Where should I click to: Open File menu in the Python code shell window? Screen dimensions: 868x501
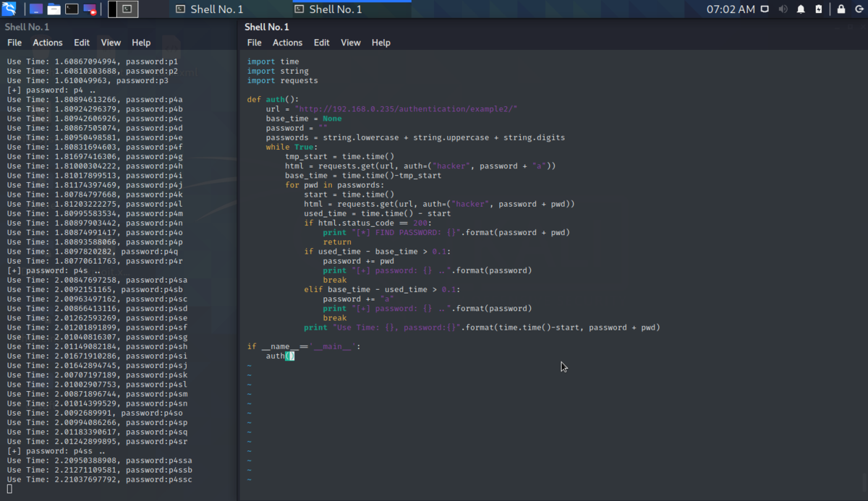[254, 43]
